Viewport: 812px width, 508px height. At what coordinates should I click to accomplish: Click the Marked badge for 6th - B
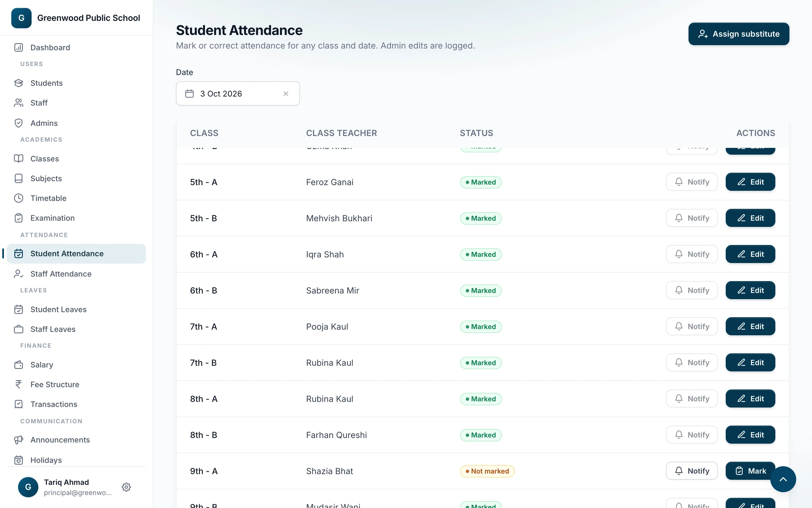(x=480, y=291)
